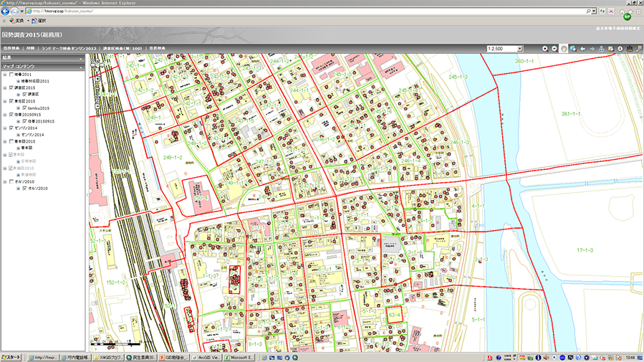The height and width of the screenshot is (362, 644).
Task: Click the 印刷 print link
Action: tap(31, 48)
